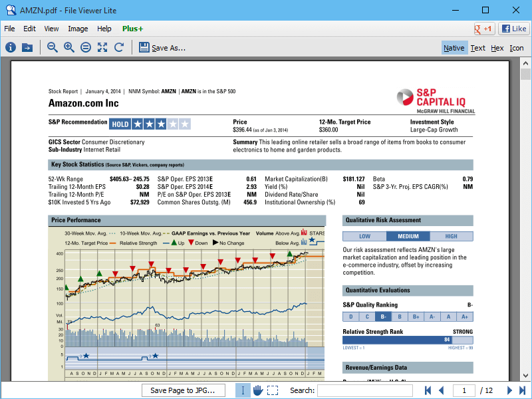
Task: Click the "Internet Retail" sub-industry text
Action: (x=102, y=150)
